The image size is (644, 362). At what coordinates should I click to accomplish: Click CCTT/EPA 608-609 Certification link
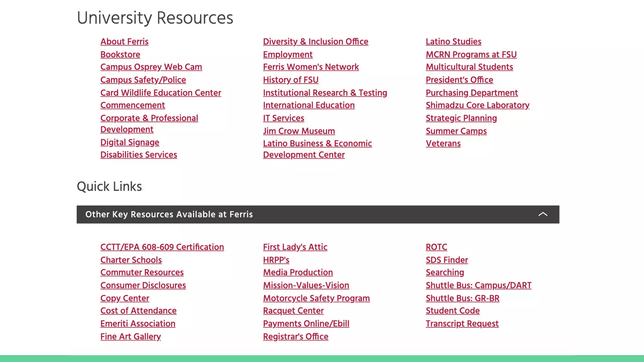[x=162, y=247]
